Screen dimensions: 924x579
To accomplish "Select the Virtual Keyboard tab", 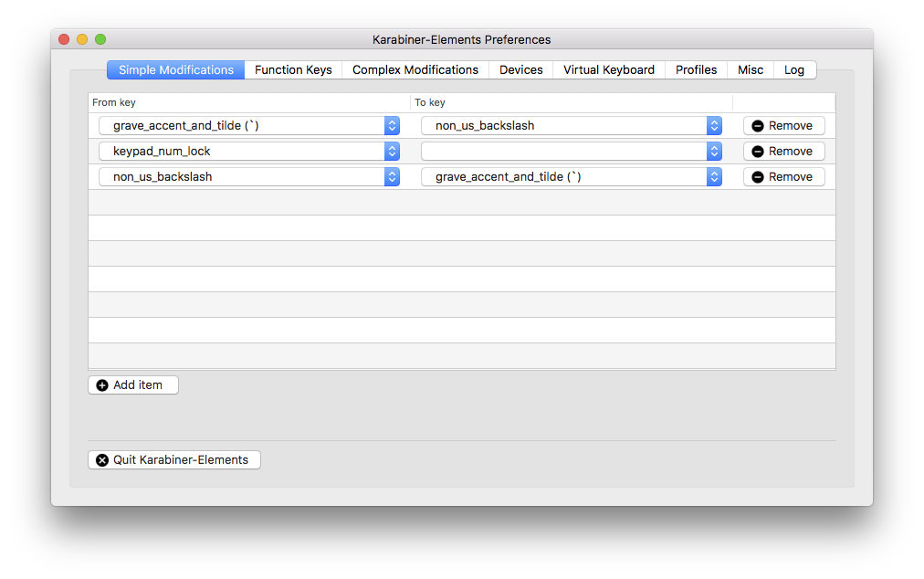I will pyautogui.click(x=608, y=69).
